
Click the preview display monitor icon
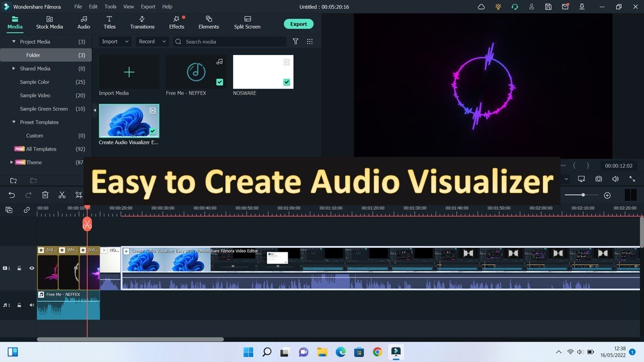pyautogui.click(x=581, y=179)
